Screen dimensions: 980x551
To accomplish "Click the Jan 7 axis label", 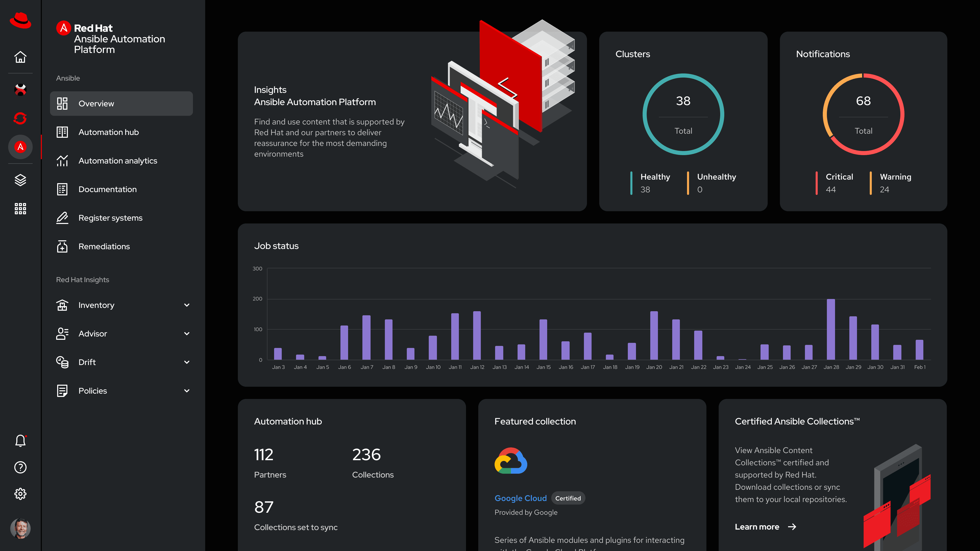I will [x=367, y=367].
